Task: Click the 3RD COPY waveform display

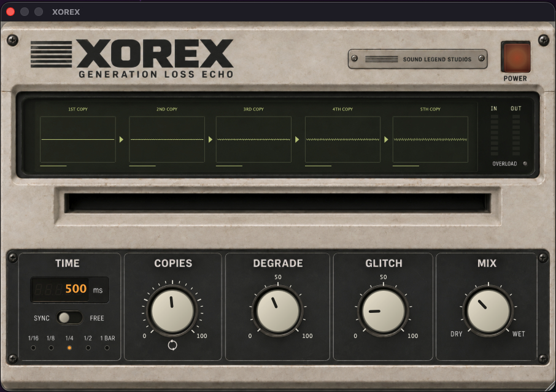Action: click(x=253, y=139)
